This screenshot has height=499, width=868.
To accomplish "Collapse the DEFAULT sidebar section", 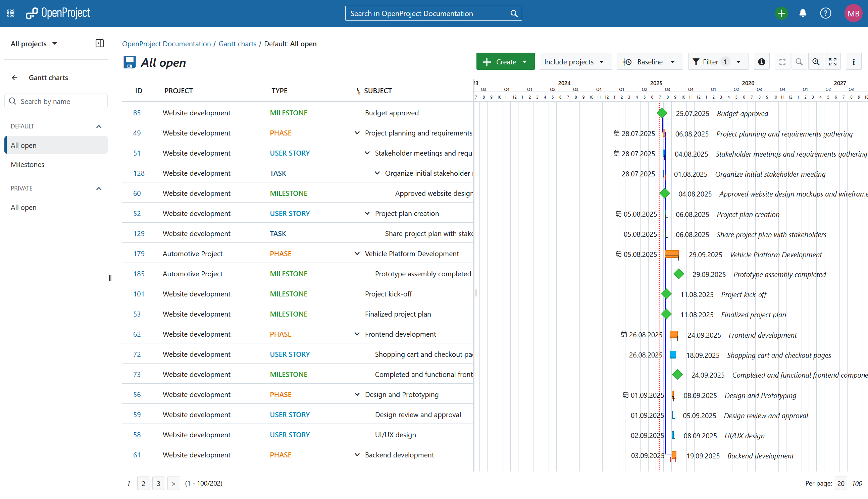I will (x=99, y=126).
